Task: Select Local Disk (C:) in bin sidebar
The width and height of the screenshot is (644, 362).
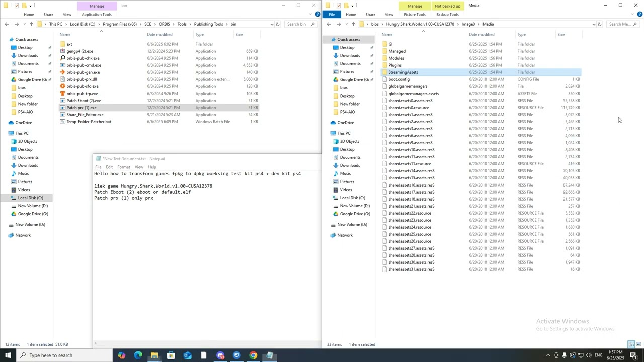Action: point(30,198)
